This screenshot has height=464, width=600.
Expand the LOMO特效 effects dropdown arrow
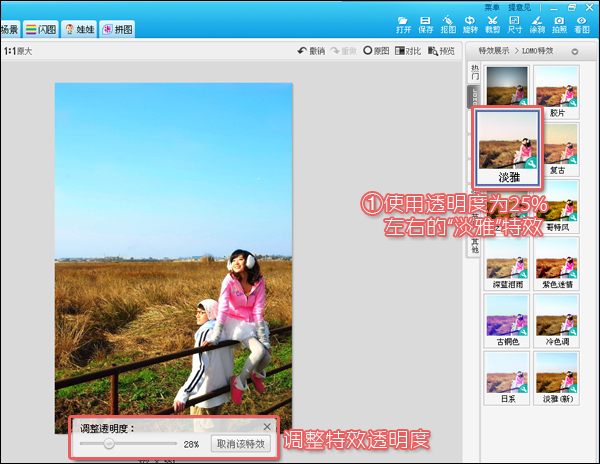point(575,51)
